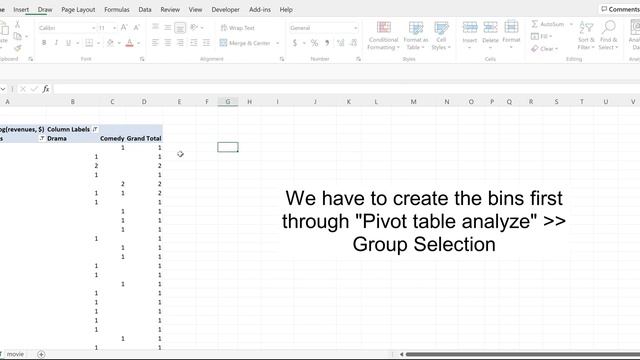Apply Comma Style
The height and width of the screenshot is (360, 640).
(327, 43)
